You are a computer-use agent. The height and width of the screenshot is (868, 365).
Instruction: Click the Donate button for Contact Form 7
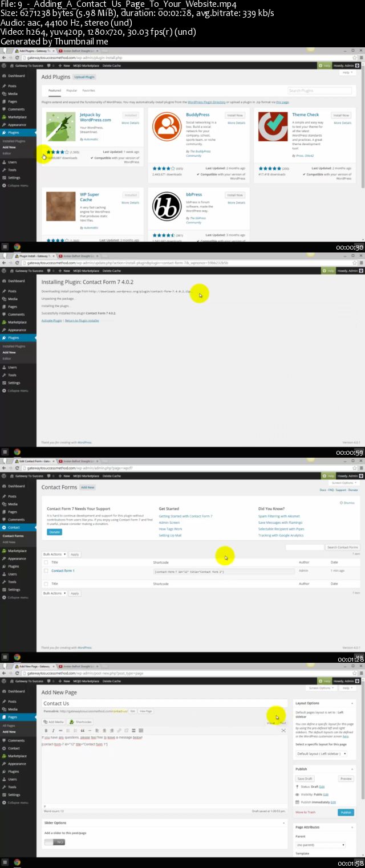click(54, 532)
